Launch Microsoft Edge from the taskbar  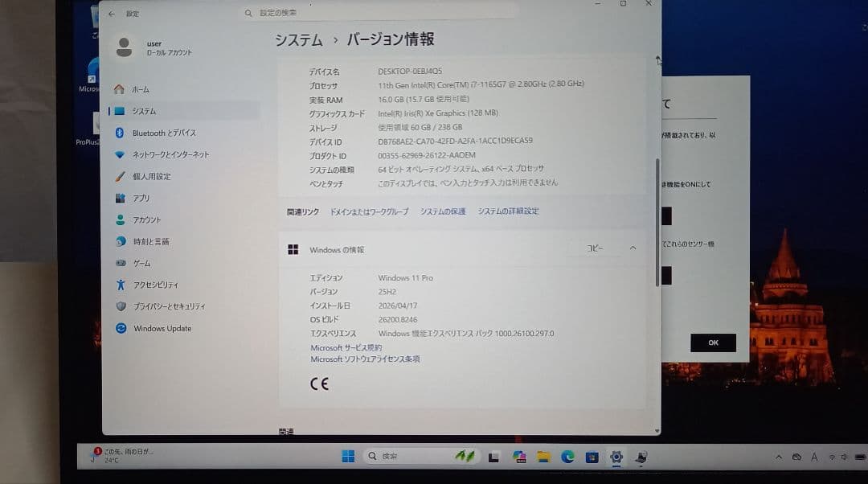[567, 457]
